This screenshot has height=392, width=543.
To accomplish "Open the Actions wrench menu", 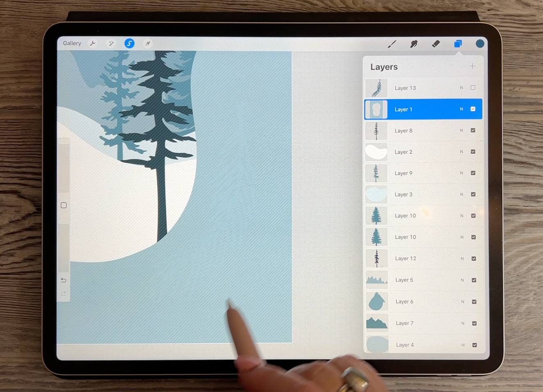I will click(x=93, y=43).
